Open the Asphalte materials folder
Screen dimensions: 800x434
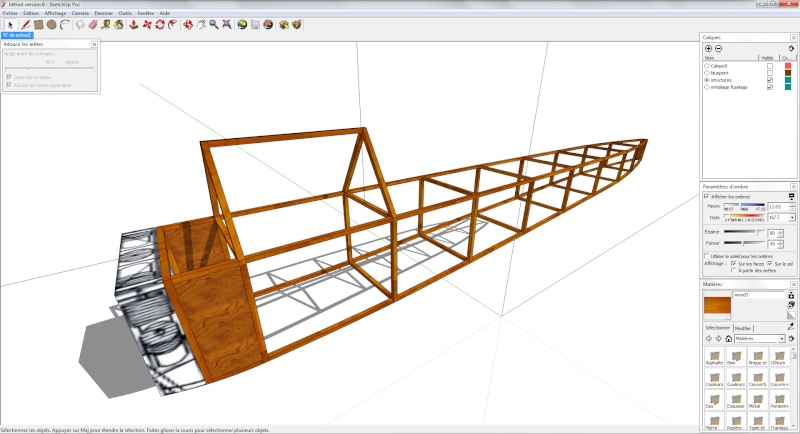tap(714, 357)
